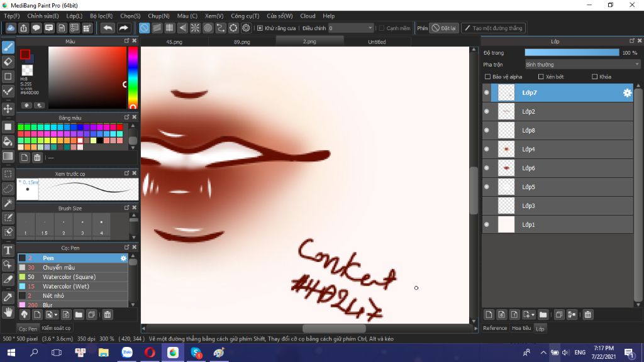Viewport: 644px width, 362px height.
Task: Delete the selected layer with trash icon
Action: tap(588, 315)
